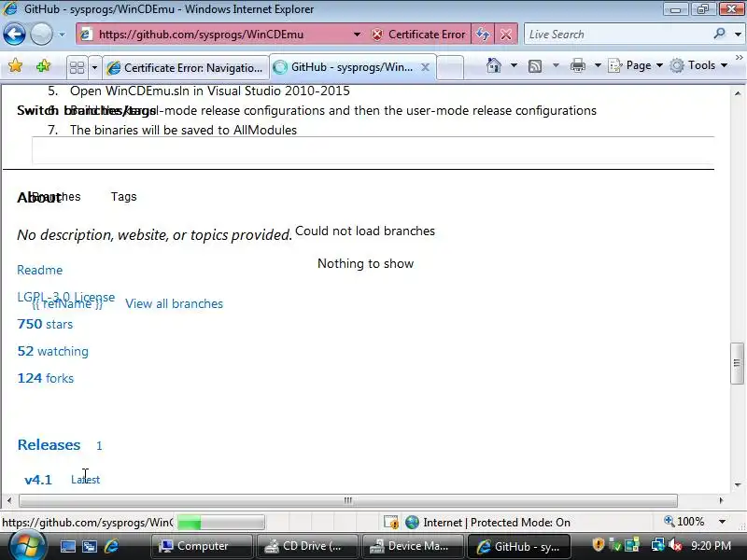Screen dimensions: 747x560
Task: Click the Live Search magnifier icon
Action: click(x=719, y=34)
